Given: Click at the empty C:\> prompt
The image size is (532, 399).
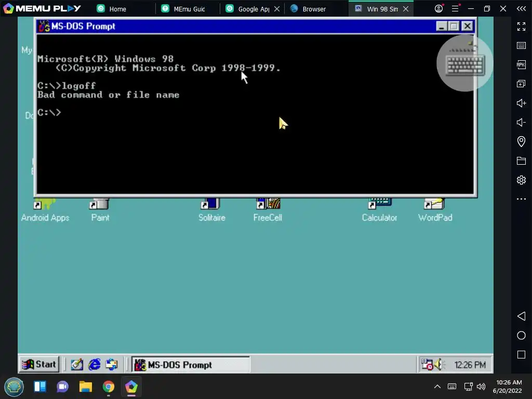Looking at the screenshot, I should 49,112.
